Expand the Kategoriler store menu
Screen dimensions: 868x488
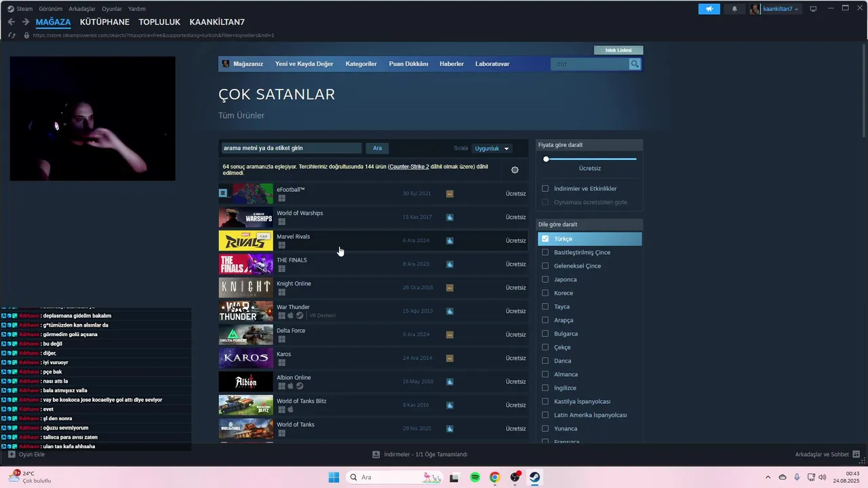pyautogui.click(x=361, y=64)
